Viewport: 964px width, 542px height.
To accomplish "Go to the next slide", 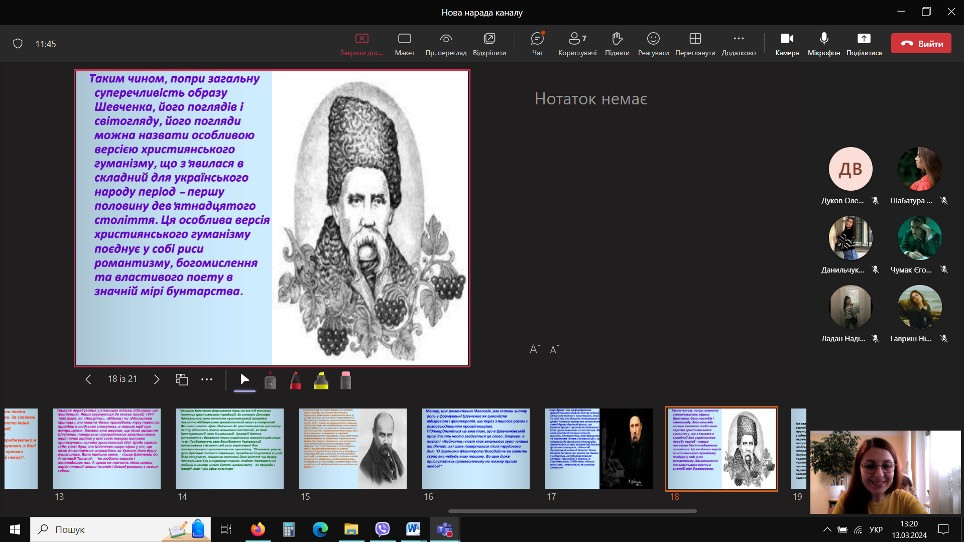I will pyautogui.click(x=156, y=380).
